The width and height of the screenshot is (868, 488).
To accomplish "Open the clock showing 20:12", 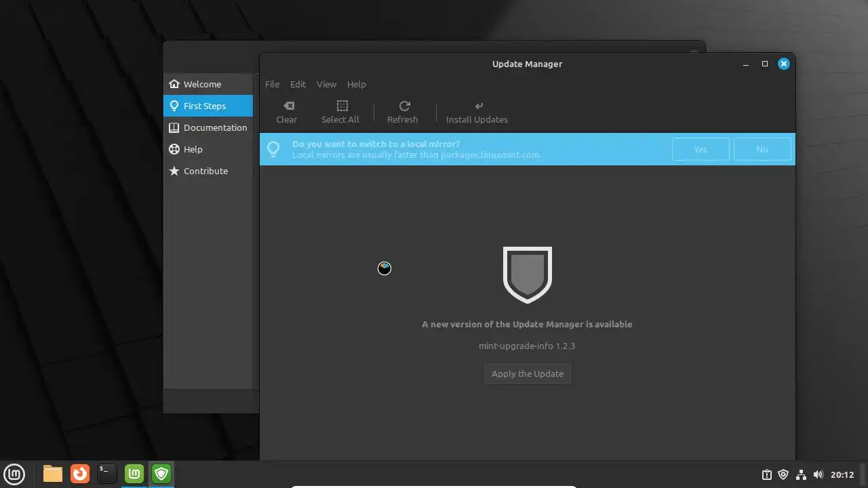I will [842, 474].
